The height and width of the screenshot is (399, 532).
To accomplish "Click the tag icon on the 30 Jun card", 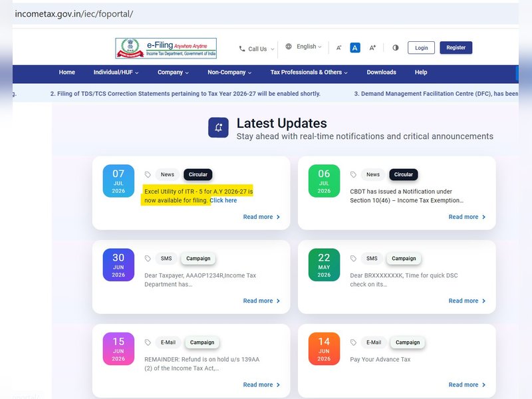I will click(x=148, y=259).
